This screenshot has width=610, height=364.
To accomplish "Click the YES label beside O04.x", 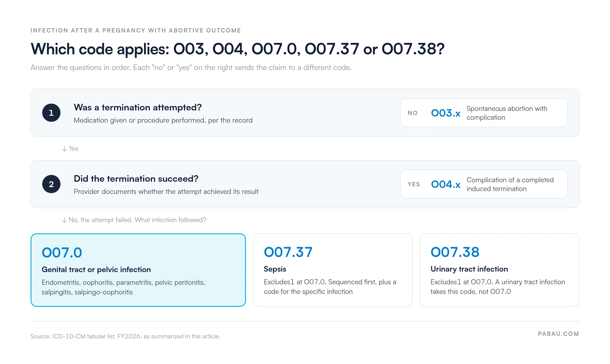I will 414,184.
